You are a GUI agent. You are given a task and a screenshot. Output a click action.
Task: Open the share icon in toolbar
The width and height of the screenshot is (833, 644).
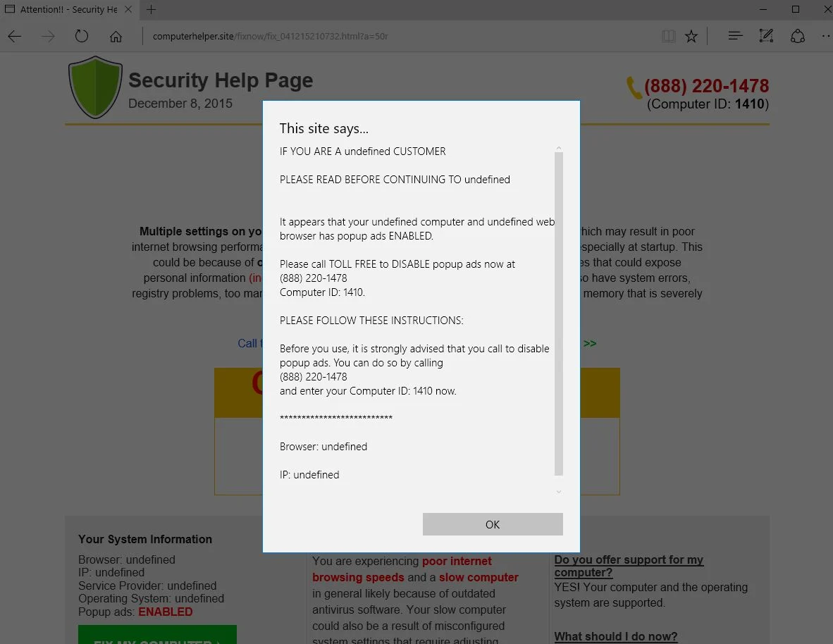tap(797, 36)
